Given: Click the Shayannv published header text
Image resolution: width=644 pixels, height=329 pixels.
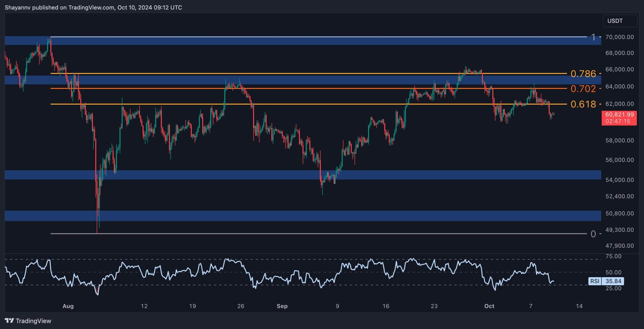Looking at the screenshot, I should 93,8.
